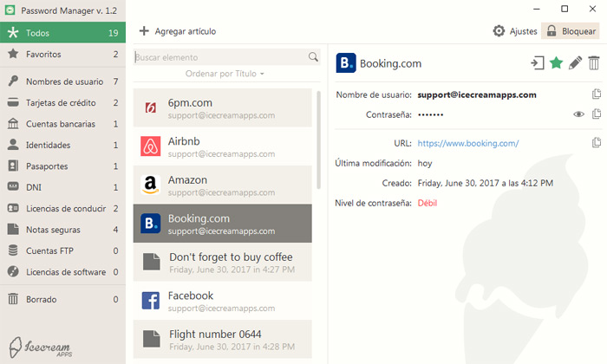Screen dimensions: 607x364
Task: Click Licencias de software disc icon
Action: pyautogui.click(x=13, y=271)
